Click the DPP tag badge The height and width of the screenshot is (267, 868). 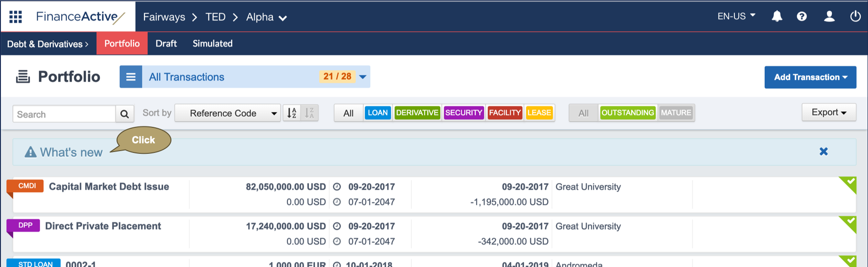pos(23,225)
